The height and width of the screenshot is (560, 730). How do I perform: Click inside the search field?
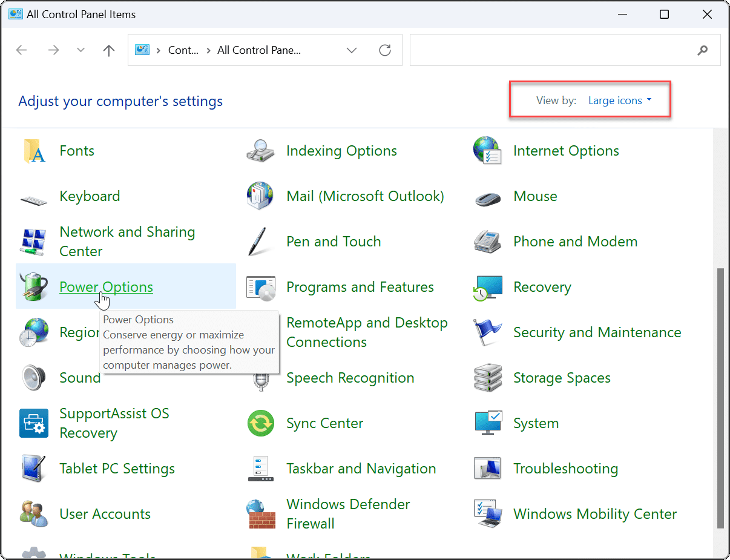click(563, 50)
